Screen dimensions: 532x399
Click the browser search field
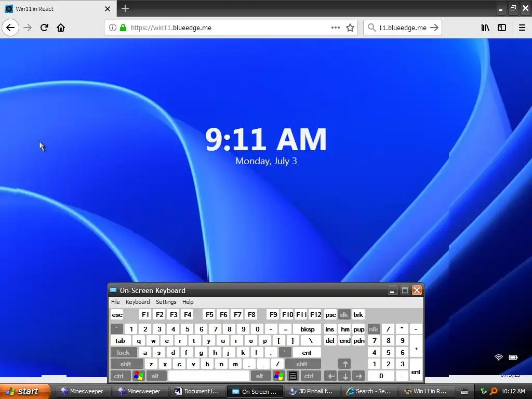tap(403, 28)
